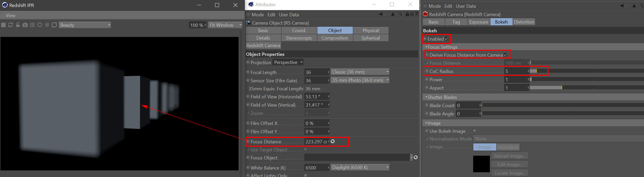Enable the render region square icon in IPR

(x=54, y=25)
